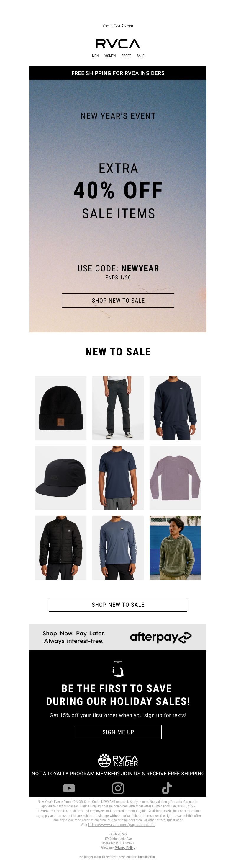Select the black beanie product image
236x868 pixels.
(61, 408)
